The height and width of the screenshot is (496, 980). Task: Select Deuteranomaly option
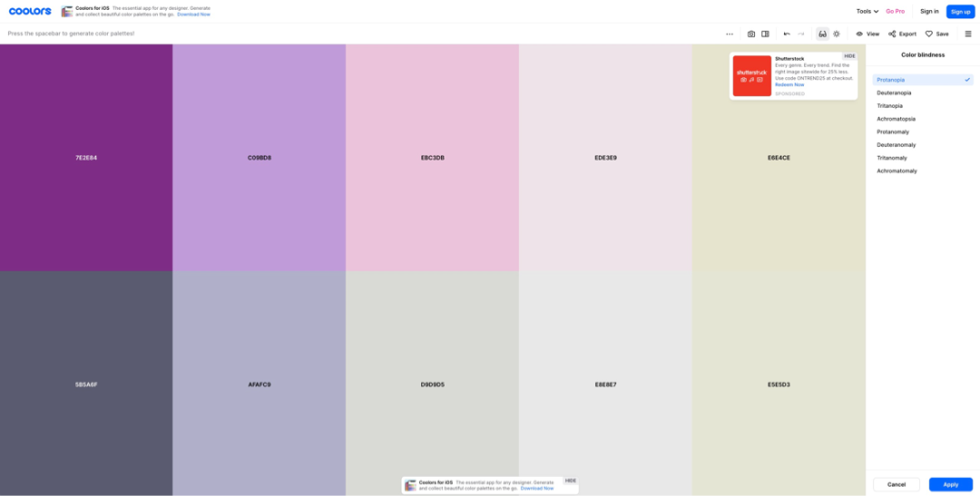pyautogui.click(x=923, y=145)
